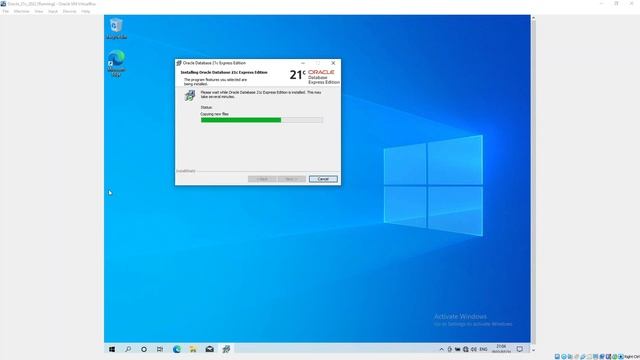Select the Microsoft Edge desktop shortcut
The width and height of the screenshot is (640, 360).
[x=116, y=63]
